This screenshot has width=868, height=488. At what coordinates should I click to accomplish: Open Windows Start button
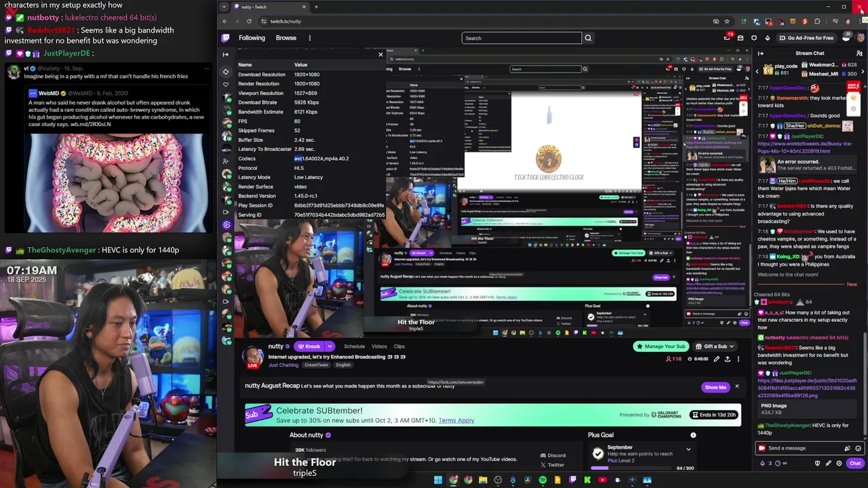click(x=438, y=480)
